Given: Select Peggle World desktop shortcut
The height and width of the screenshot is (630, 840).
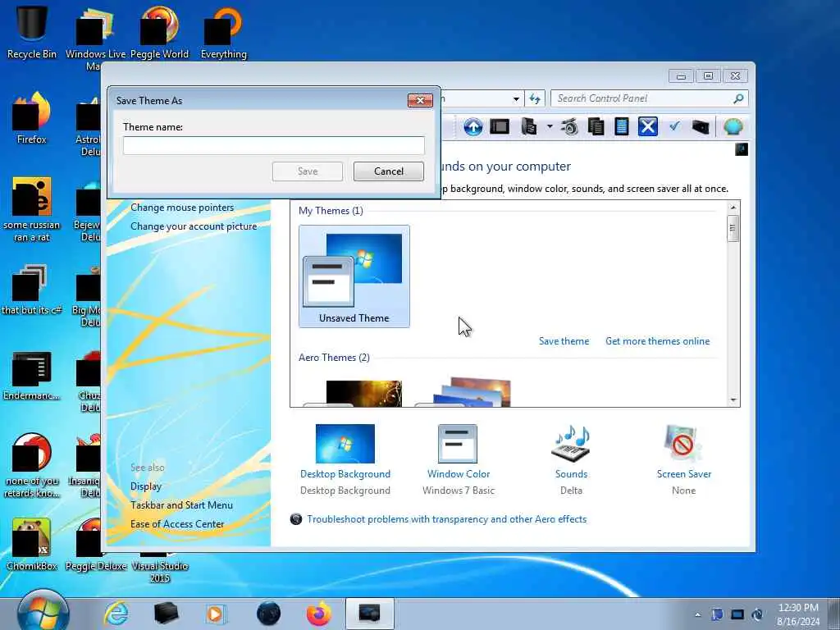Looking at the screenshot, I should click(159, 31).
